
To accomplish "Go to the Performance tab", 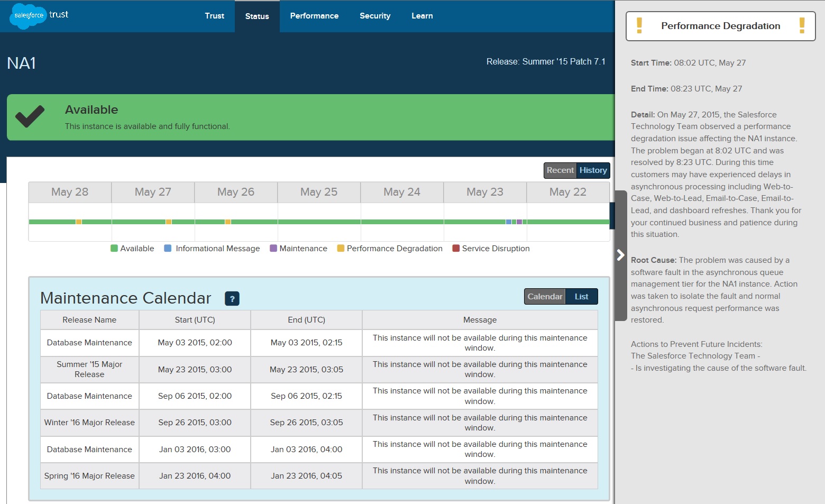I will click(x=314, y=16).
